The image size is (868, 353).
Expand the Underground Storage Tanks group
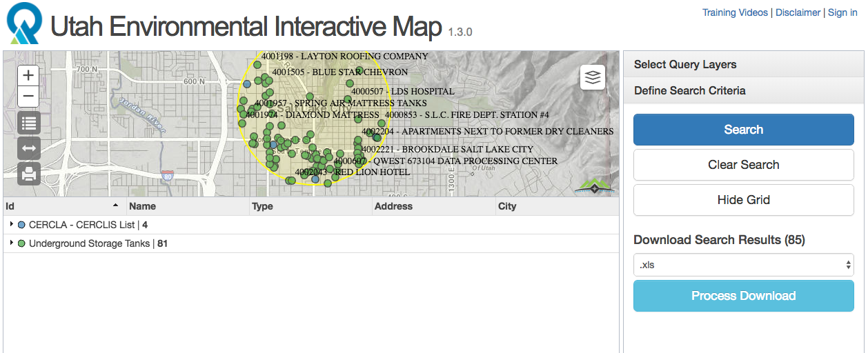pos(12,243)
